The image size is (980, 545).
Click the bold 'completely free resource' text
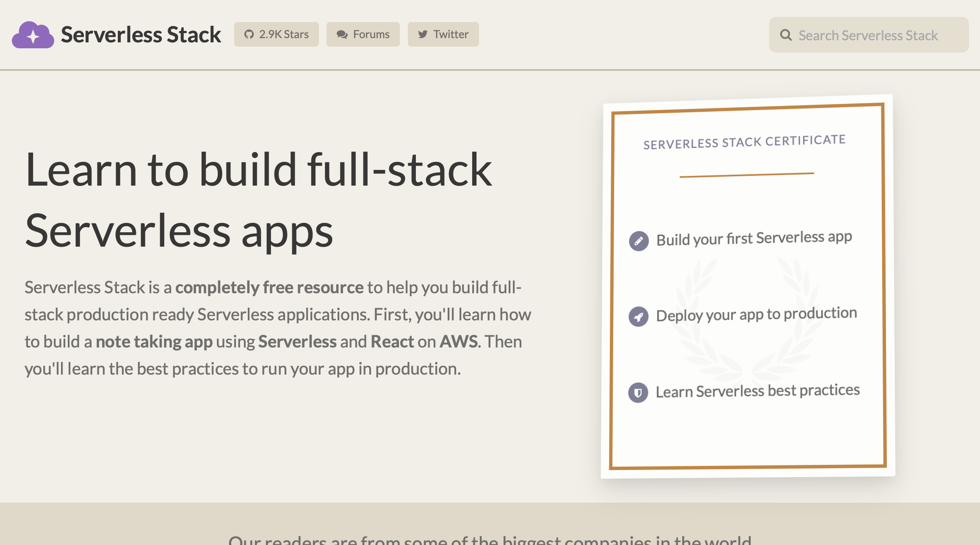(269, 287)
